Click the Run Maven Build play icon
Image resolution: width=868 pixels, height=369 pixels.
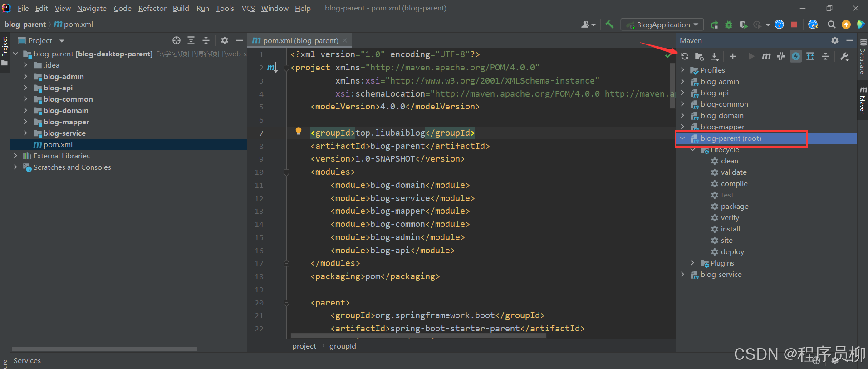[x=751, y=56]
